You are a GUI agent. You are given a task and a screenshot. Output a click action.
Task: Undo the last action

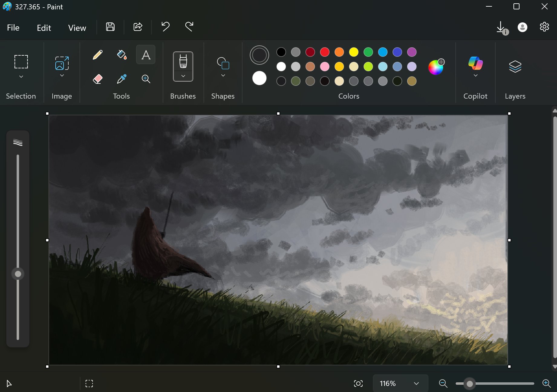pos(165,27)
